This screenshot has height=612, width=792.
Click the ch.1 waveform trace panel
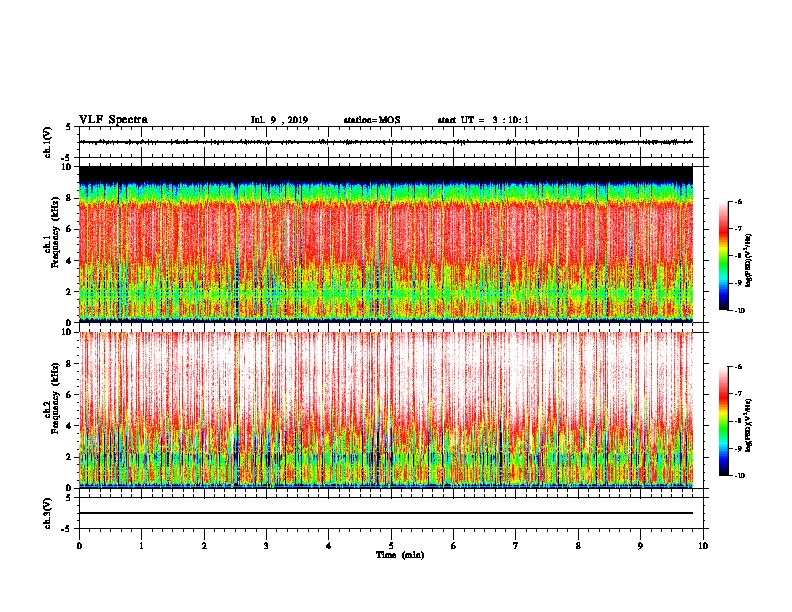coord(391,142)
